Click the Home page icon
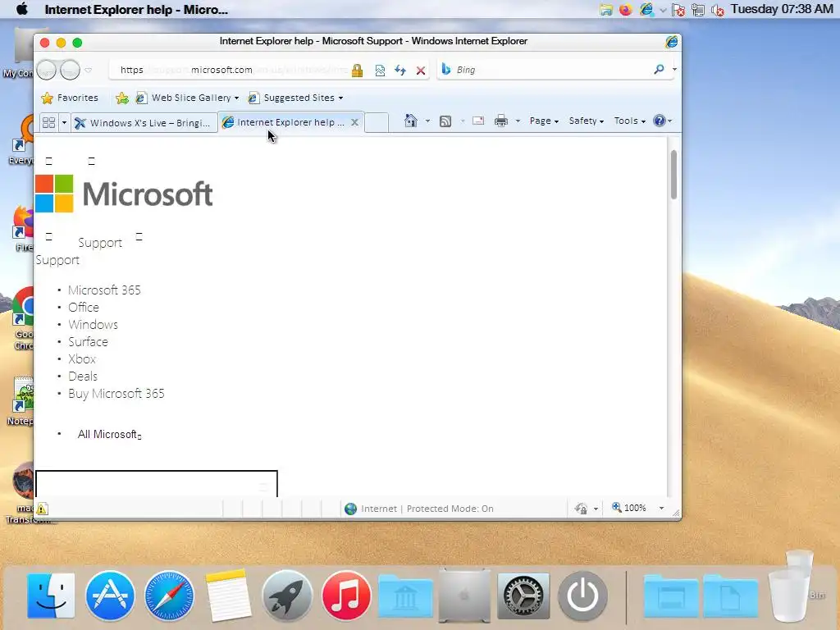840x630 pixels. (x=411, y=121)
